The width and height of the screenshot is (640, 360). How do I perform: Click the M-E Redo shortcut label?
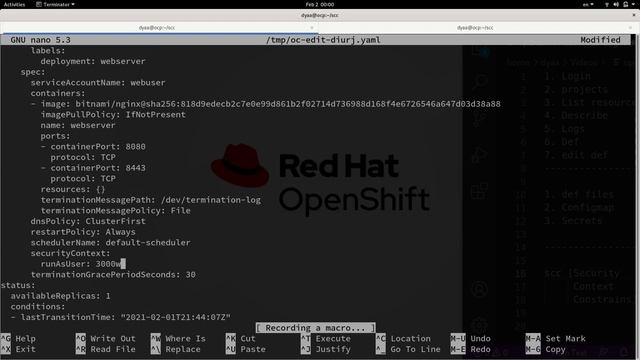(x=471, y=349)
